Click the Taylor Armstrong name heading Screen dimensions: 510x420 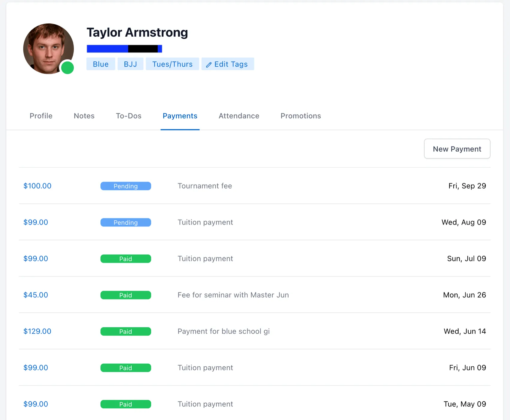point(137,32)
